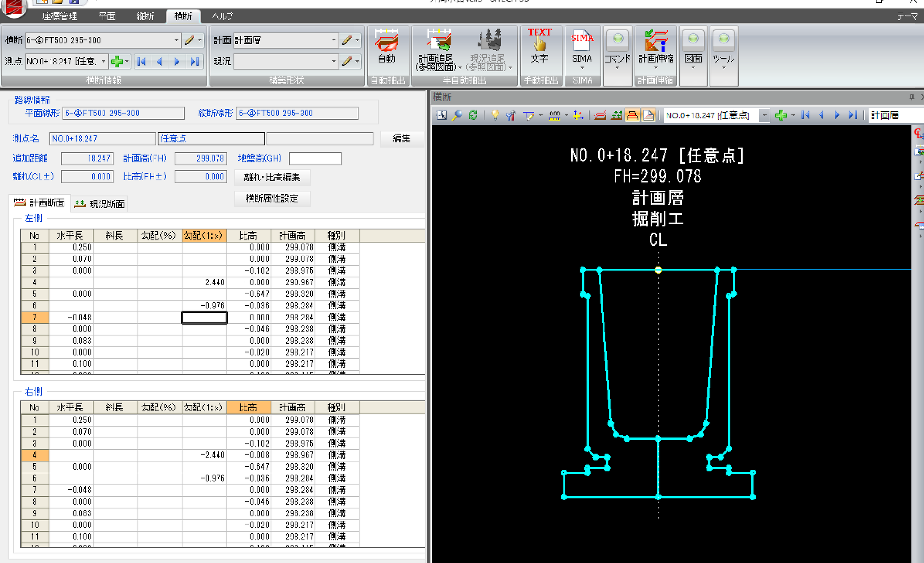Viewport: 924px width, 563px height.
Task: Click the fit-to-window icon in 横断 panel toolbar
Action: point(441,115)
